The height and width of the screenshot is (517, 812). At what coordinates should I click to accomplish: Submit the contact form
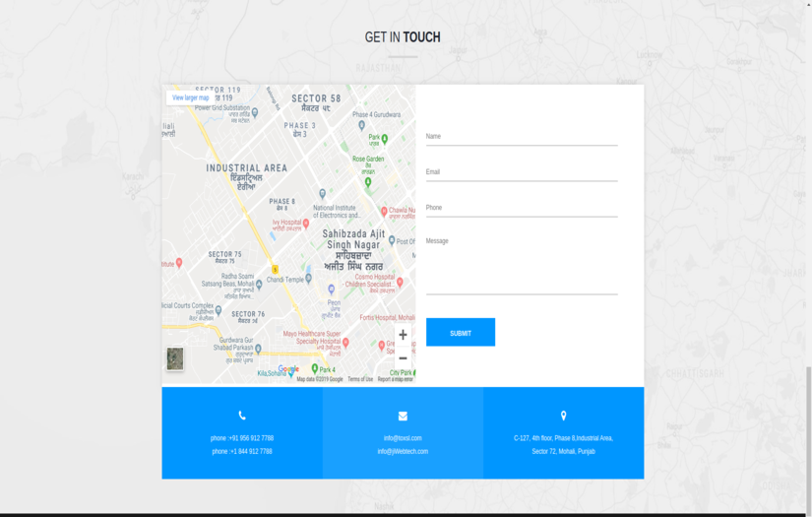tap(461, 332)
